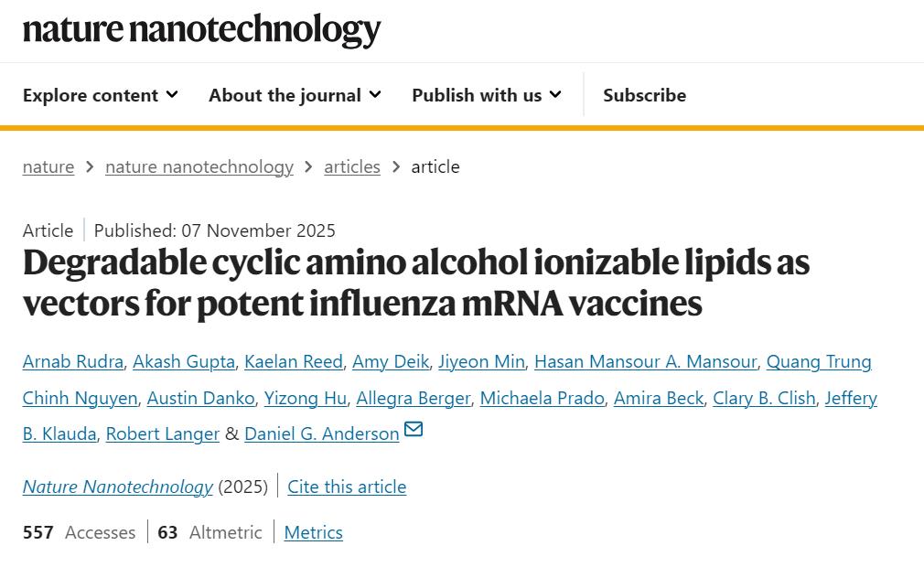This screenshot has height=567, width=924.
Task: Select author Clary B. Clish
Action: pyautogui.click(x=764, y=398)
